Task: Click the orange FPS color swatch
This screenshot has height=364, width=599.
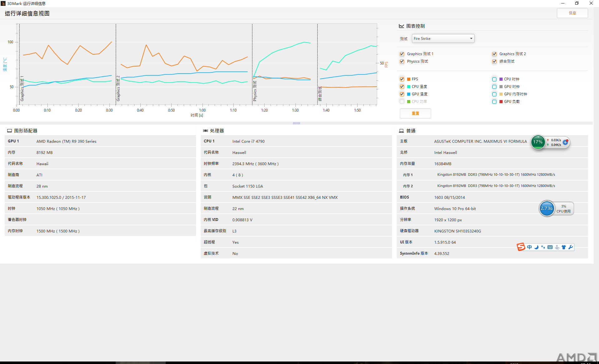Action: point(409,79)
